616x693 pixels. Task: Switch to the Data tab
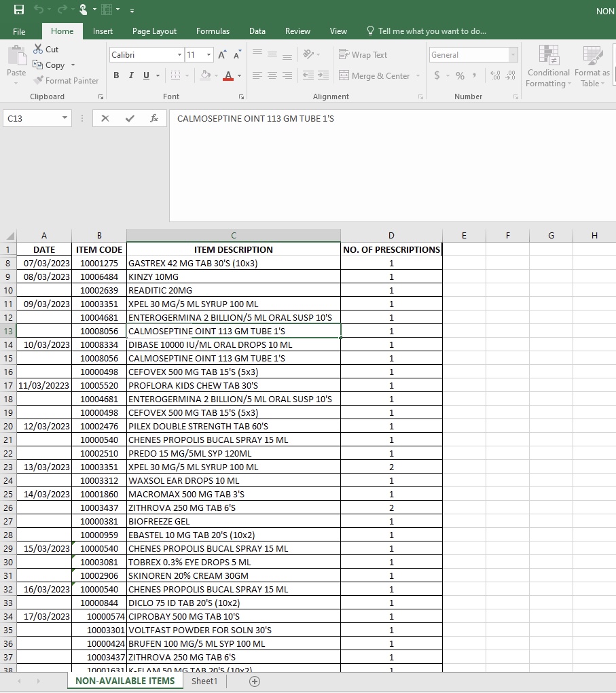pyautogui.click(x=257, y=31)
